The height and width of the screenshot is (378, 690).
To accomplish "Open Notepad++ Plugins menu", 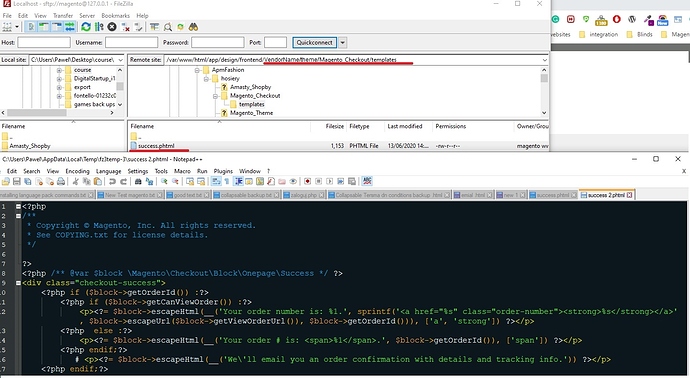I will coord(223,171).
